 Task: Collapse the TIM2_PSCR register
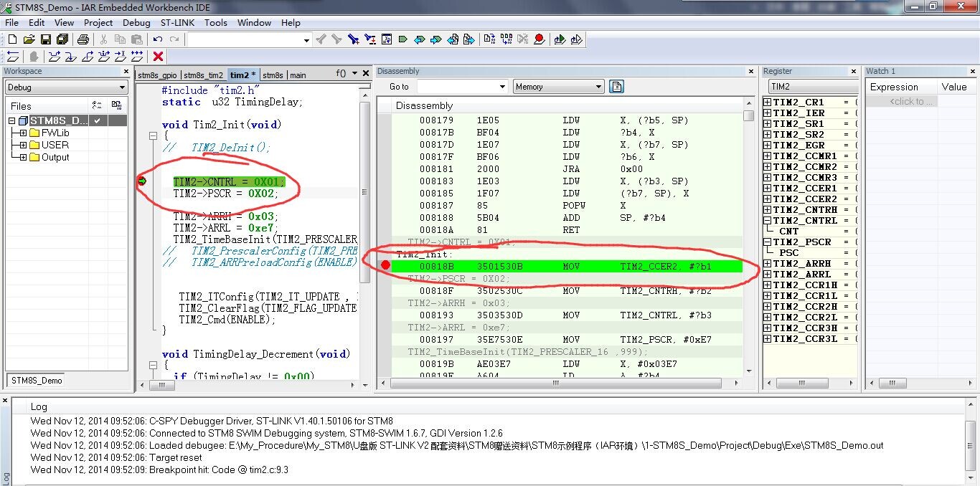coord(767,242)
